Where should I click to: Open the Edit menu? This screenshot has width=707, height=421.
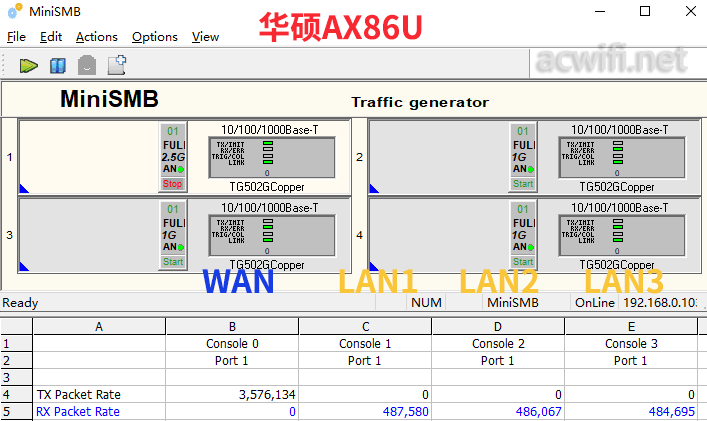pos(50,37)
